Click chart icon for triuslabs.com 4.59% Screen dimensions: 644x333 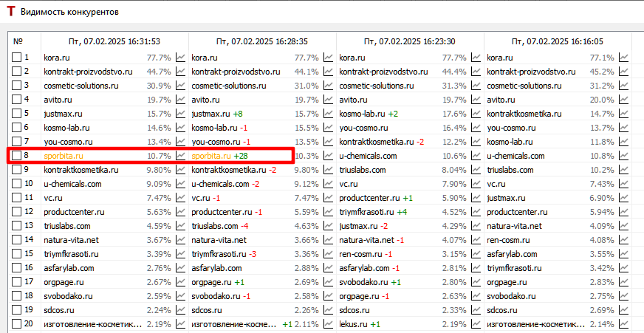[x=181, y=226]
